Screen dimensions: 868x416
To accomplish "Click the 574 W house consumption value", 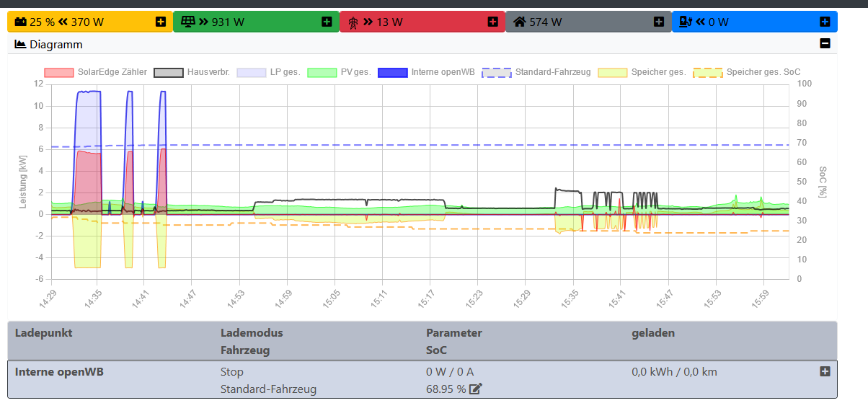I will [x=546, y=22].
